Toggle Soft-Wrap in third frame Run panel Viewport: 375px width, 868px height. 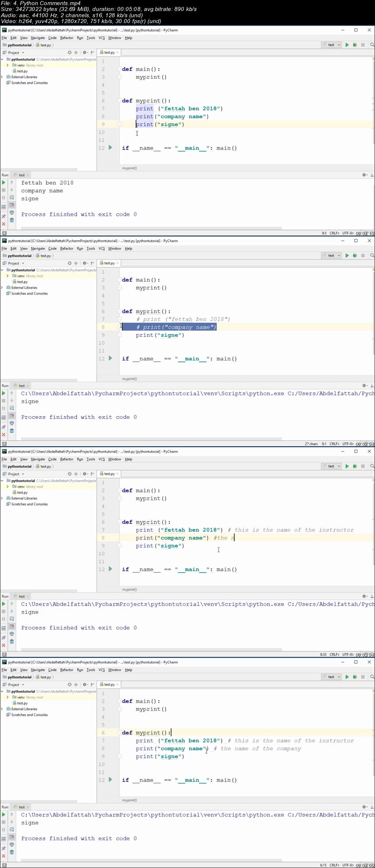[x=12, y=619]
